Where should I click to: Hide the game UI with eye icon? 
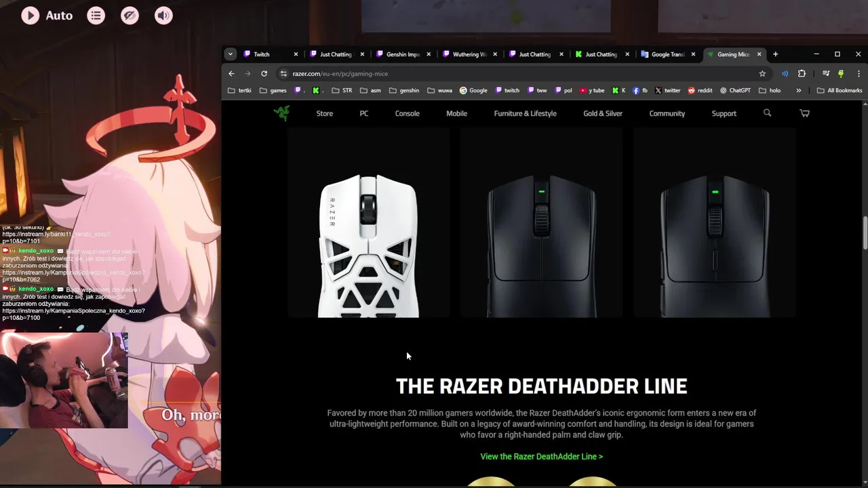[130, 15]
